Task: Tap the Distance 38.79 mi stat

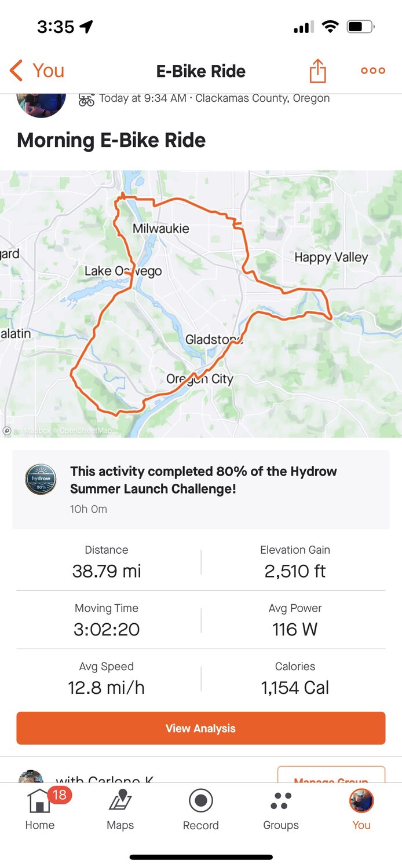Action: pos(107,562)
